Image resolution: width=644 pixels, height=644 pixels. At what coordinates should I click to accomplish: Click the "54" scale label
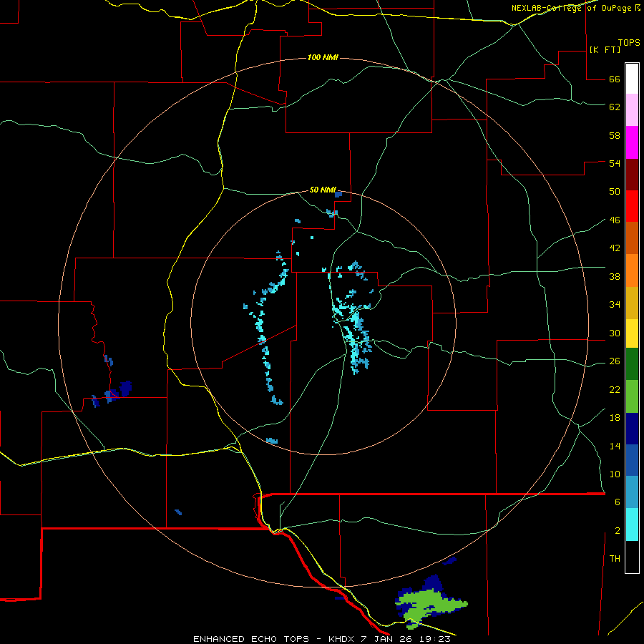click(615, 163)
